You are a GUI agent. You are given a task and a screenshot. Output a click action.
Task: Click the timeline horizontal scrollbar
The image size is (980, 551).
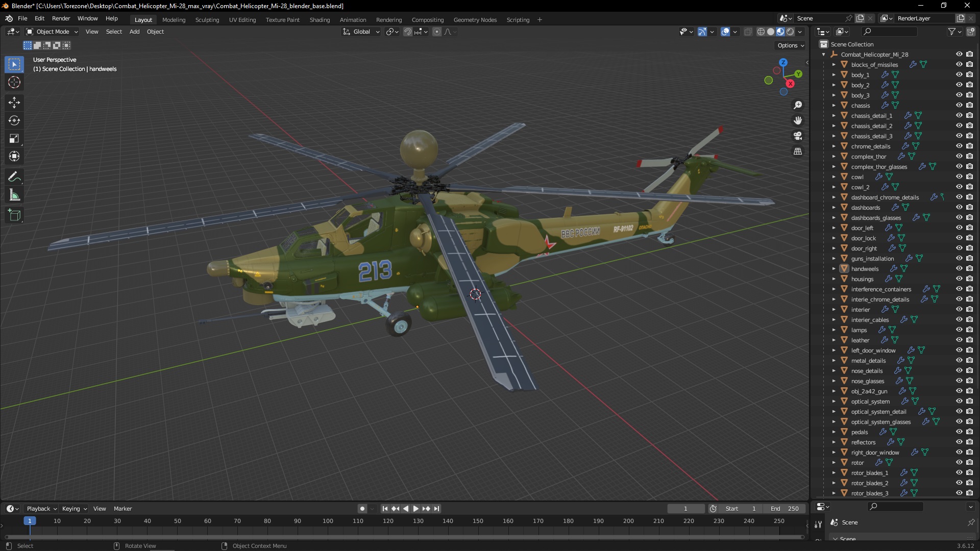pyautogui.click(x=404, y=537)
